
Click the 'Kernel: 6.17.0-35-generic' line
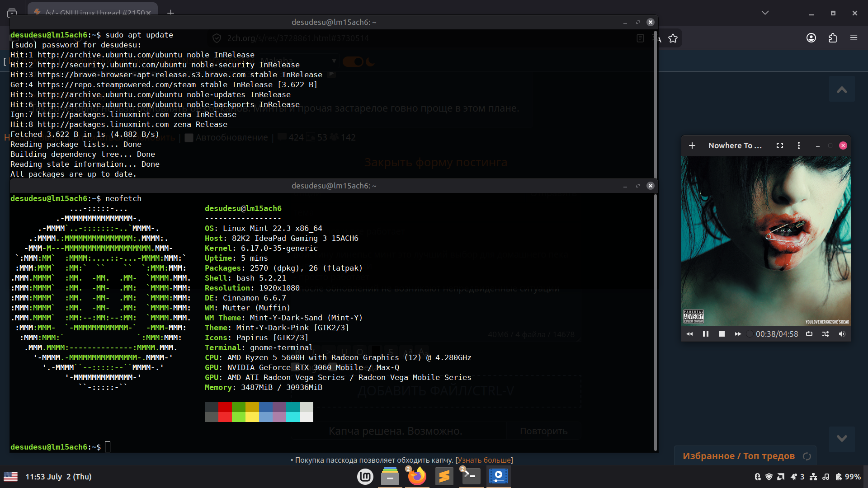pos(261,248)
